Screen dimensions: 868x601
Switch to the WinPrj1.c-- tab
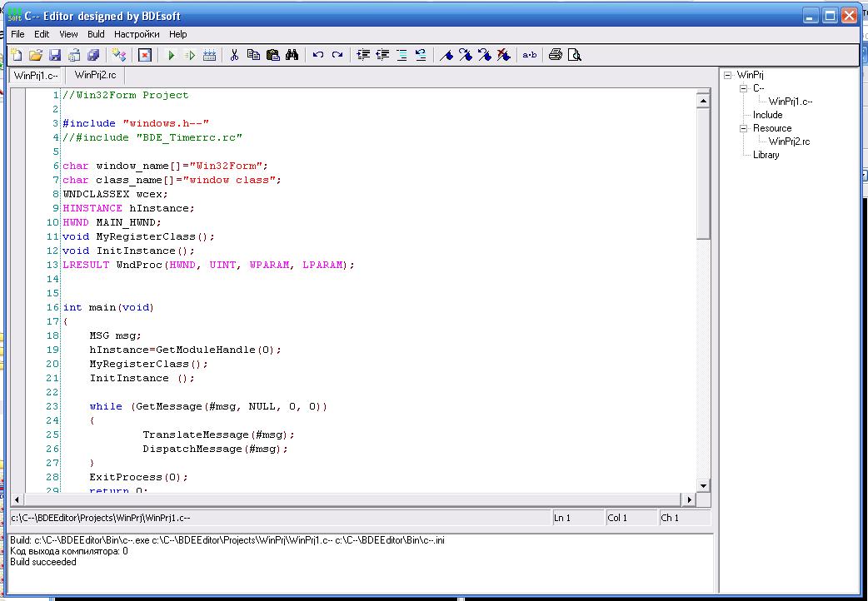click(36, 75)
